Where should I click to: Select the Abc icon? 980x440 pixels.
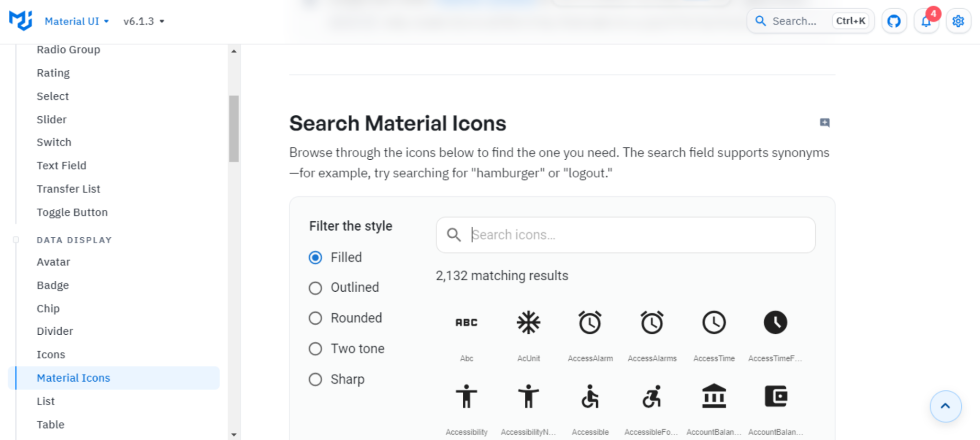pyautogui.click(x=466, y=322)
